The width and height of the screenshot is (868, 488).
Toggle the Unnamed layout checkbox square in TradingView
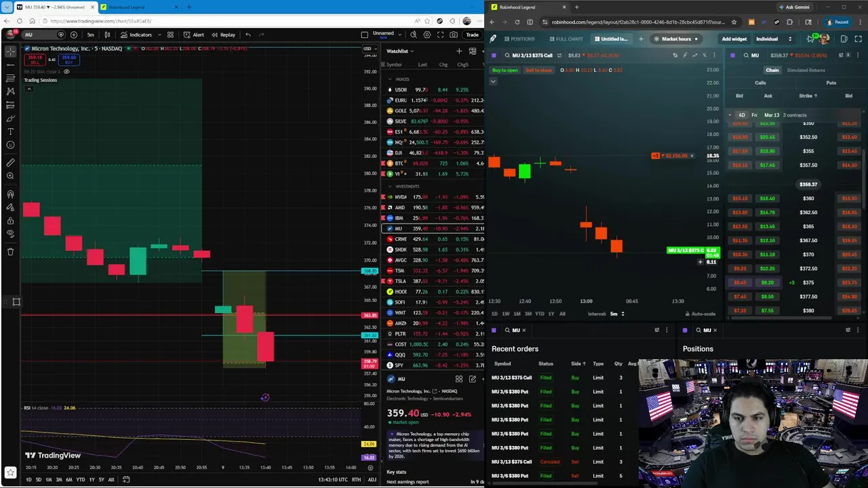pyautogui.click(x=365, y=35)
